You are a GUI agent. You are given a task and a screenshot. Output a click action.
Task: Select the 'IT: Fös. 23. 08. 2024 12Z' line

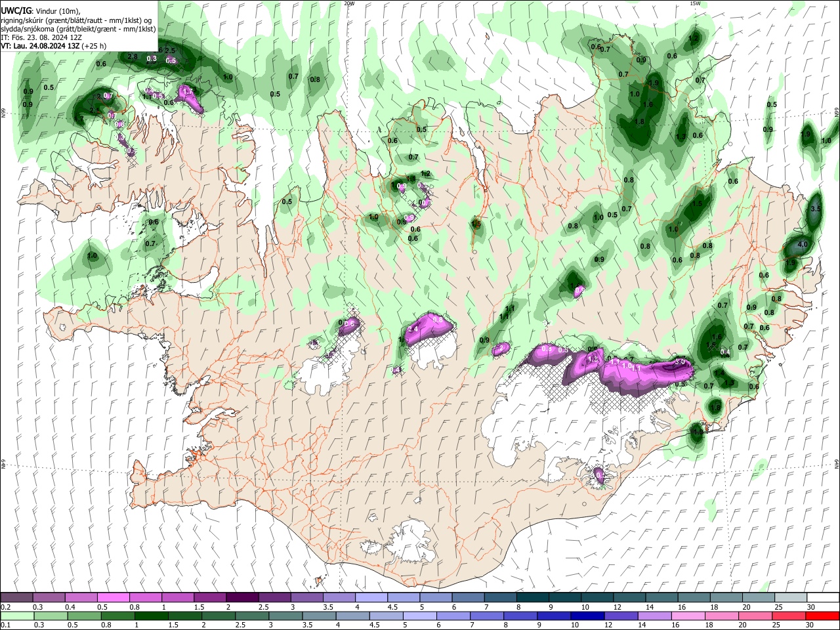click(41, 37)
